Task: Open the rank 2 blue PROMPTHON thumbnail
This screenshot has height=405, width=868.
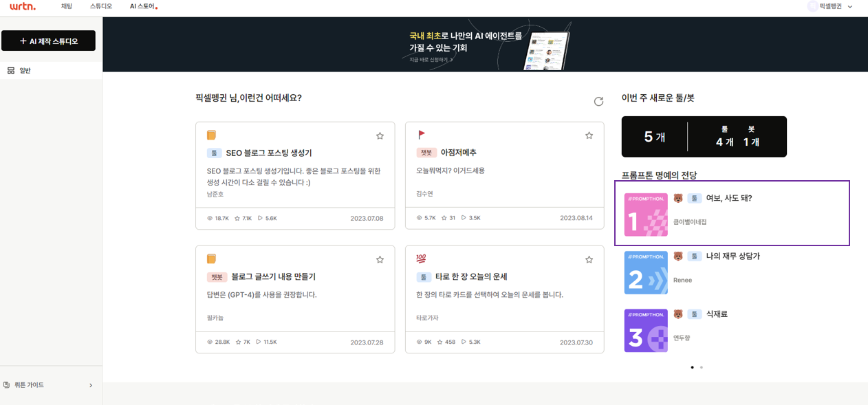Action: [x=646, y=272]
